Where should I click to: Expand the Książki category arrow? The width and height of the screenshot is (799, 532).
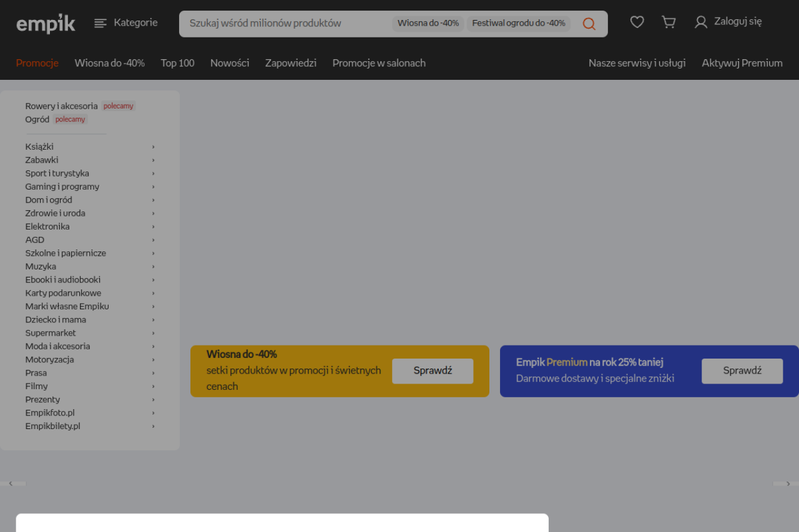pos(153,147)
